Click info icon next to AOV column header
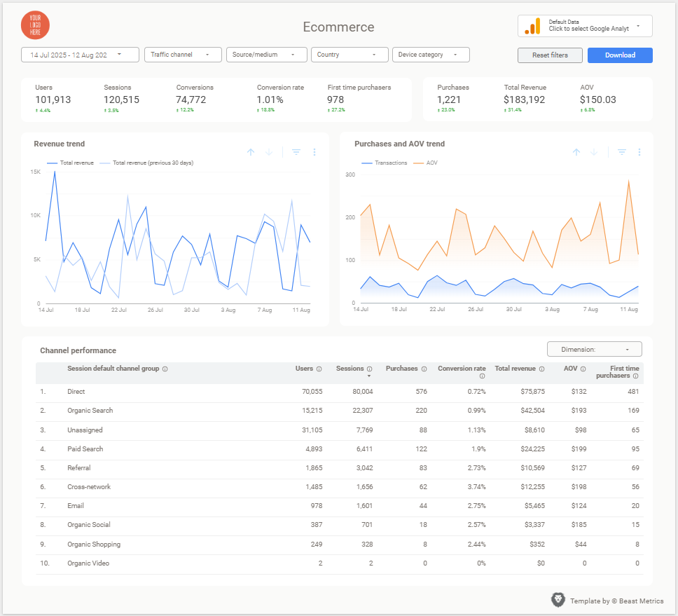Image resolution: width=678 pixels, height=616 pixels. click(x=583, y=369)
